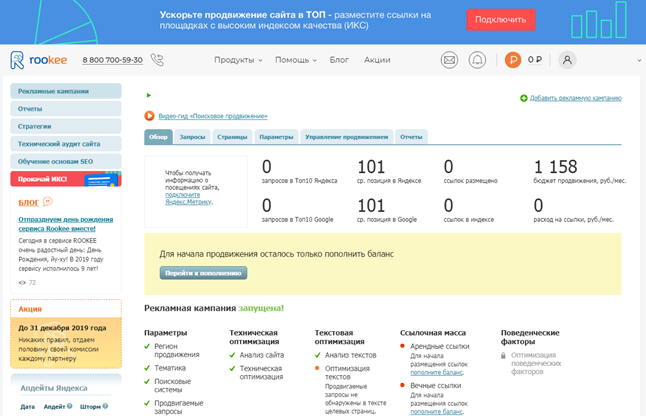Viewport: 646px width, 416px height.
Task: Click the checkmark beside Тематика
Action: (147, 368)
